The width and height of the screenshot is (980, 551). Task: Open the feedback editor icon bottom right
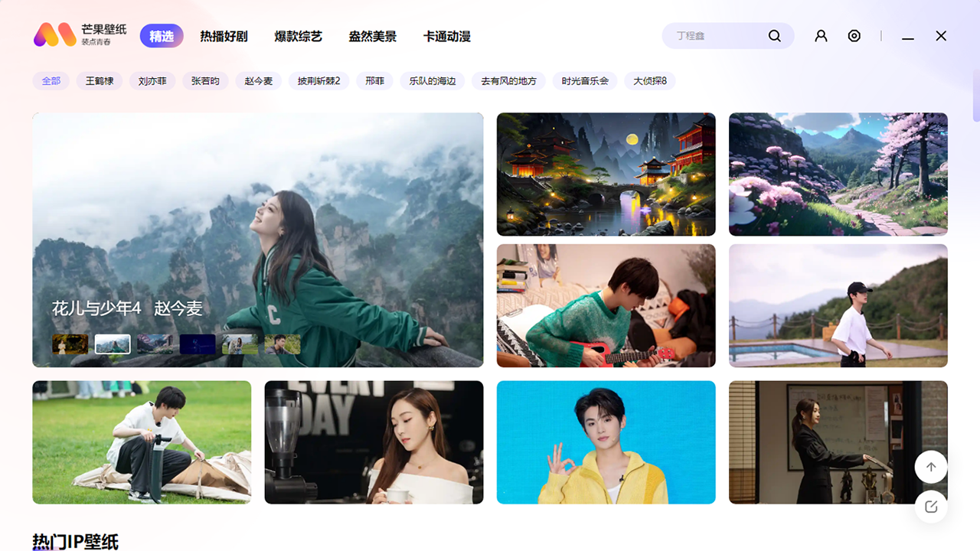(930, 506)
